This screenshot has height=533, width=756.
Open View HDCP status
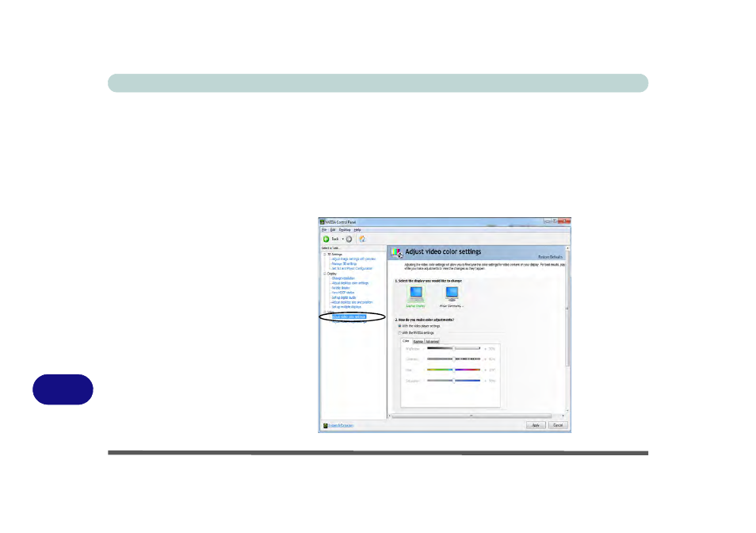[343, 293]
